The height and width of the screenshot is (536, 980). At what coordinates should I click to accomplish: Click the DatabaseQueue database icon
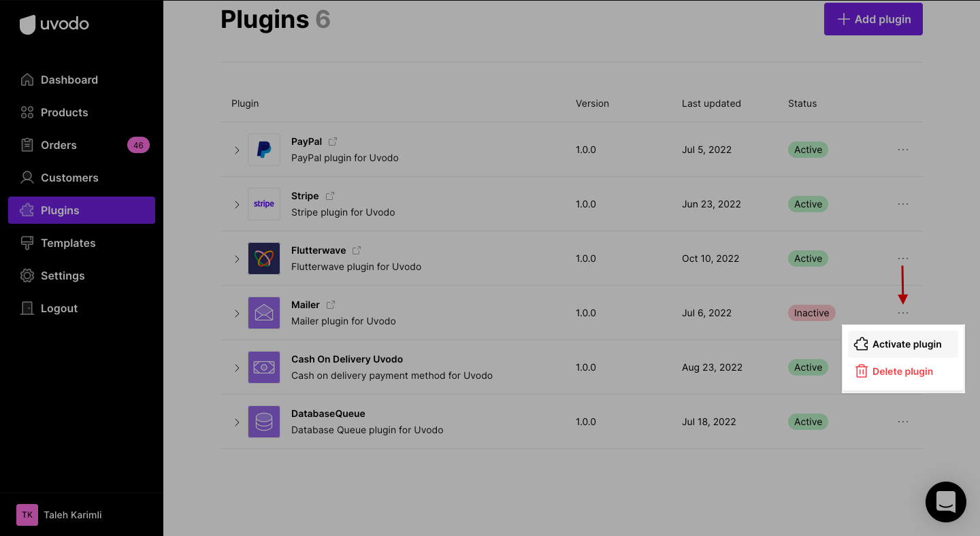coord(264,422)
